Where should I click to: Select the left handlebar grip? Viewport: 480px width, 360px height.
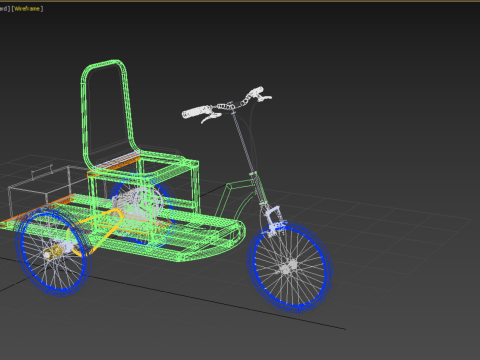(x=197, y=111)
